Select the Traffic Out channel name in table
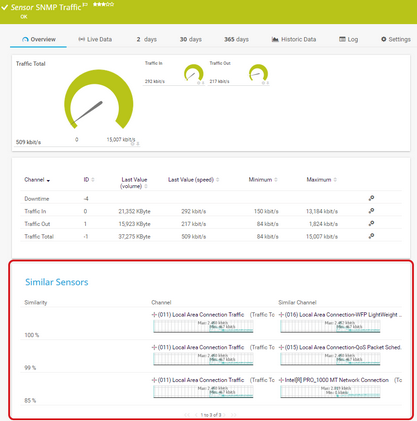Image resolution: width=417 pixels, height=421 pixels. [x=37, y=224]
